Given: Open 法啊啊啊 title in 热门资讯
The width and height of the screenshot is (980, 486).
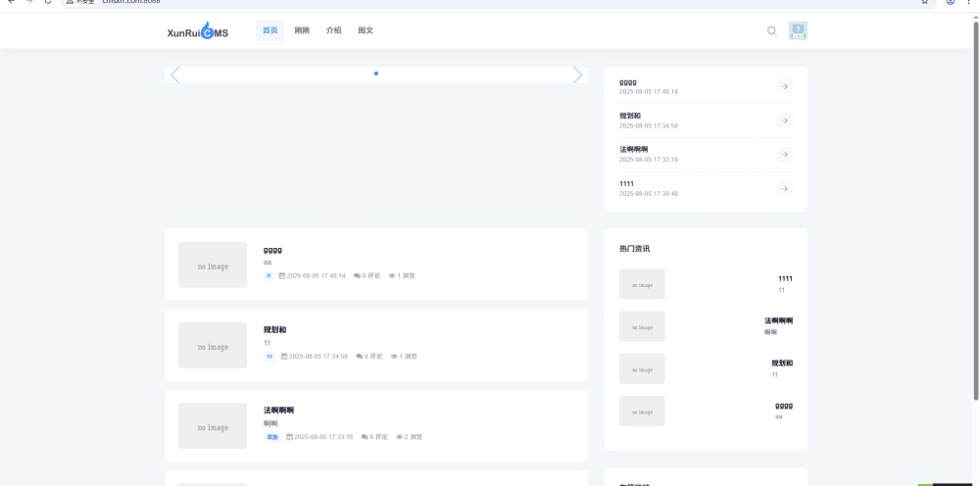Looking at the screenshot, I should [778, 320].
